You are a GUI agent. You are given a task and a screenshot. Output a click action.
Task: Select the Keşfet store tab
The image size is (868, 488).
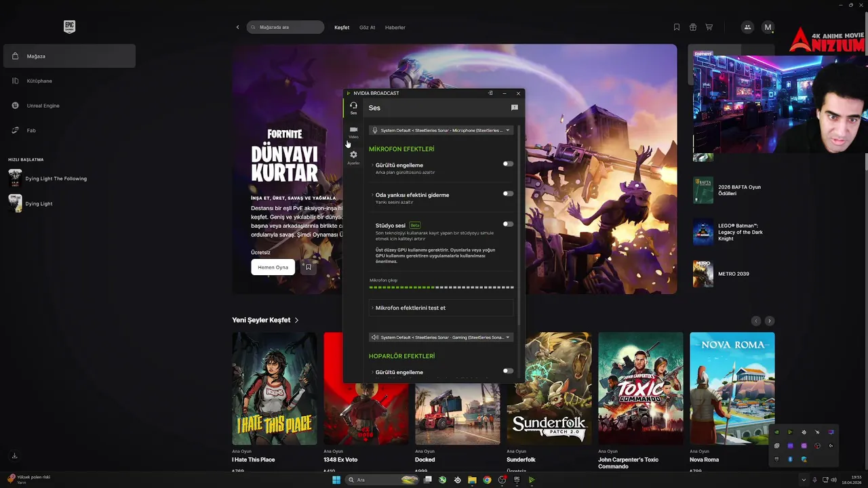[x=342, y=28]
